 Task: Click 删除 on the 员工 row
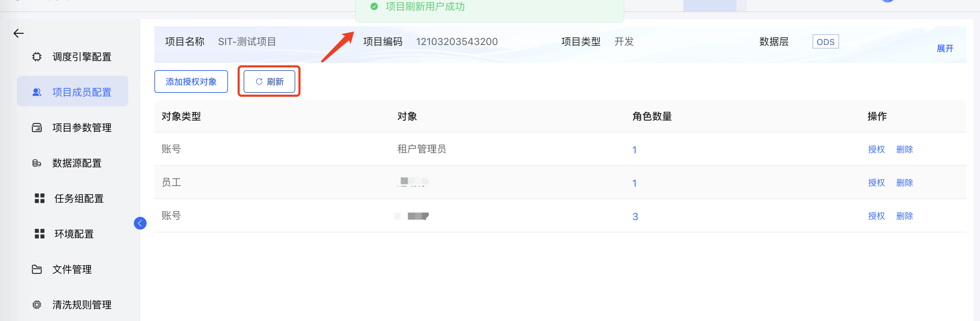pyautogui.click(x=904, y=182)
